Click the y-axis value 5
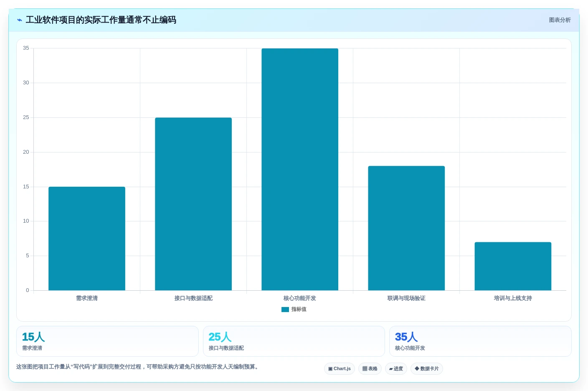Viewport: 588px width, 391px height. [28, 256]
